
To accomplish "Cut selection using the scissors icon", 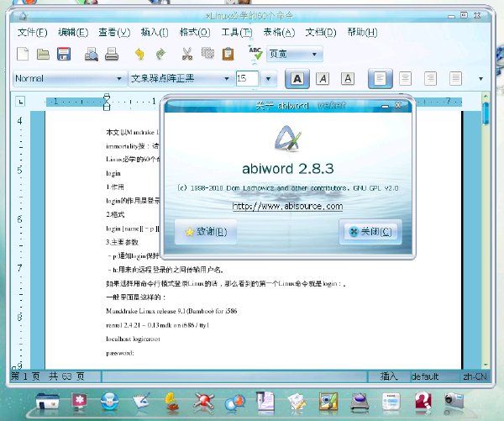I will coord(187,54).
